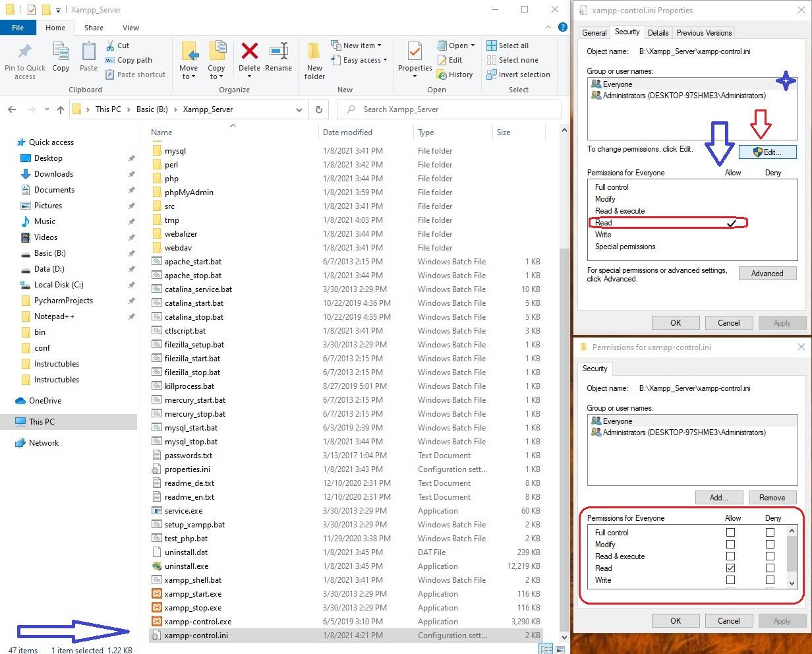Click xampp-control.exe file icon
This screenshot has height=654, width=812.
pyautogui.click(x=157, y=622)
